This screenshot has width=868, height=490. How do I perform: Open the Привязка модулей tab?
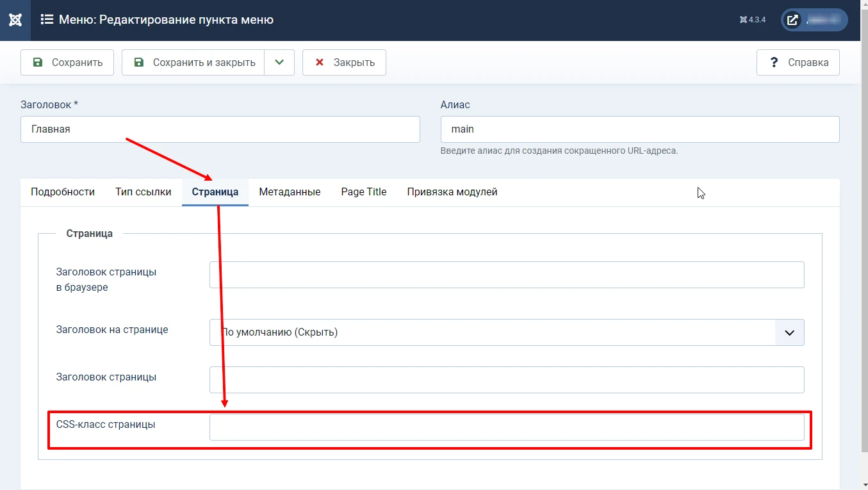tap(452, 192)
